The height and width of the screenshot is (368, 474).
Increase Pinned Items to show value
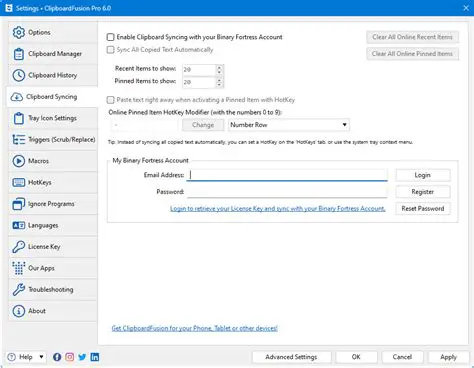(x=219, y=80)
